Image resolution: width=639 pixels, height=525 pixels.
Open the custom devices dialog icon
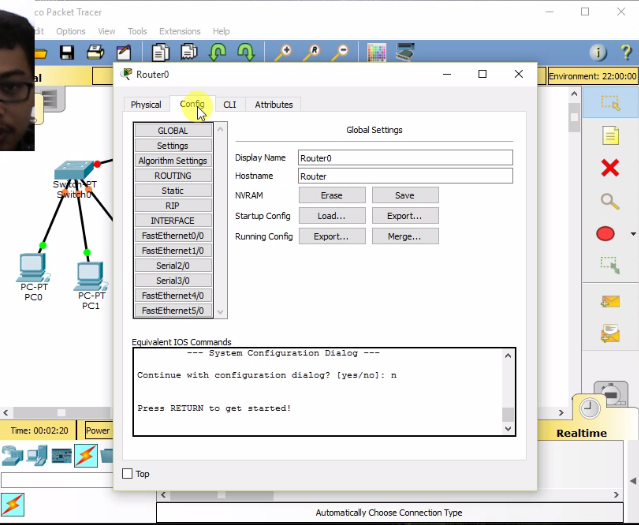pos(405,52)
